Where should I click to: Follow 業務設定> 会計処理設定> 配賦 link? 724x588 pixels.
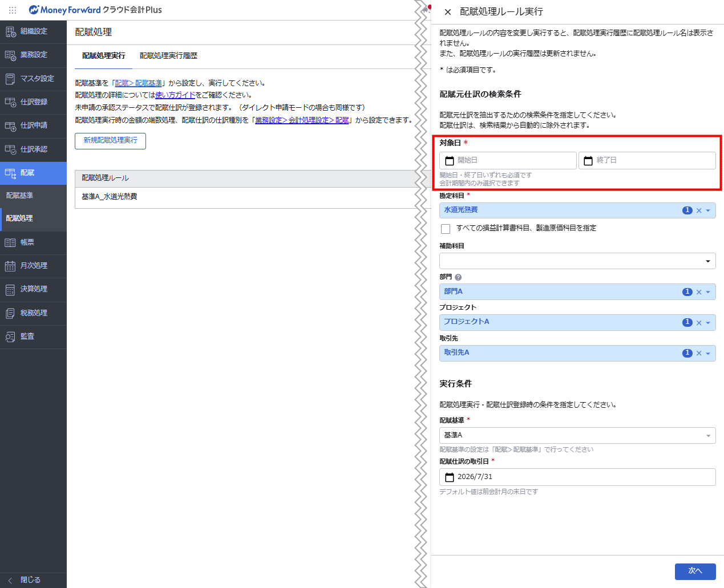coord(302,120)
